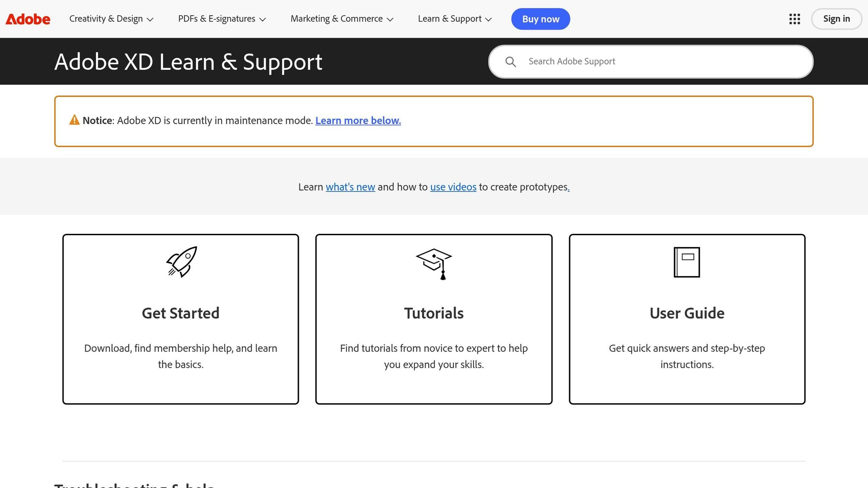
Task: Click the Get Started description about membership help
Action: [181, 356]
